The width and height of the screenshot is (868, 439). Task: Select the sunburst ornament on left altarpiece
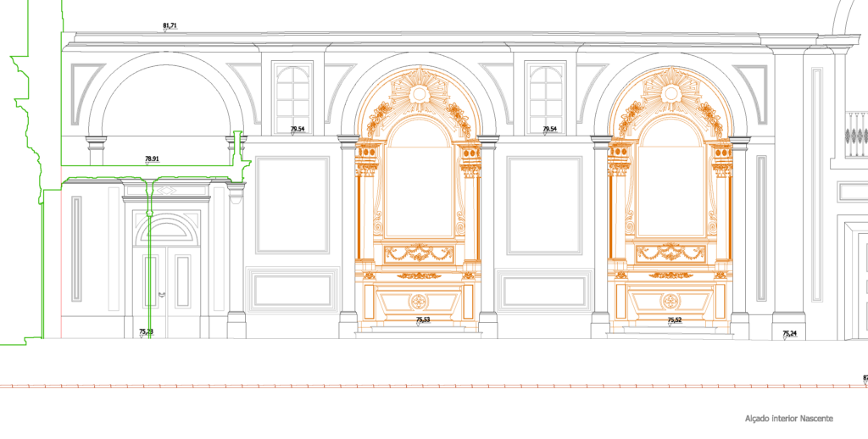pos(419,92)
